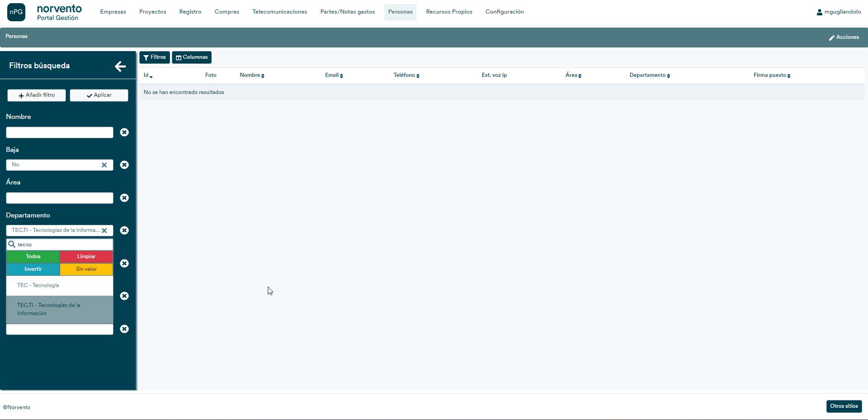Image resolution: width=868 pixels, height=420 pixels.
Task: Open the Personas menu
Action: (x=400, y=12)
